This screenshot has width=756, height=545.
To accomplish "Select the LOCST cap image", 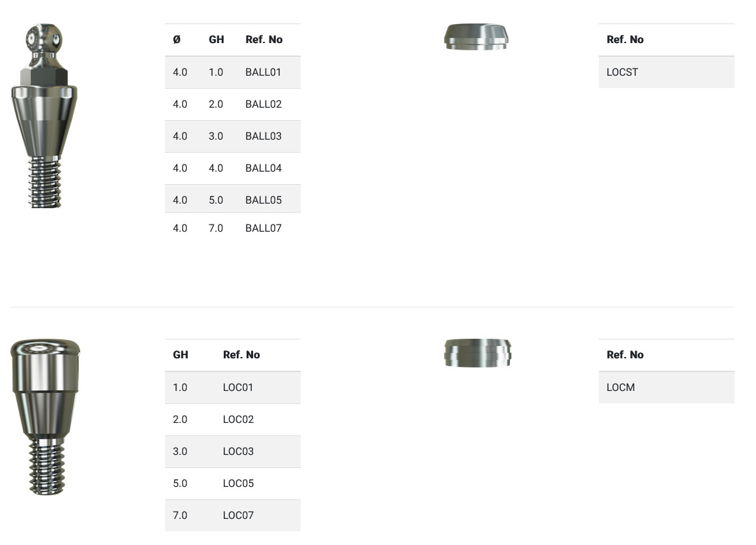I will click(476, 37).
